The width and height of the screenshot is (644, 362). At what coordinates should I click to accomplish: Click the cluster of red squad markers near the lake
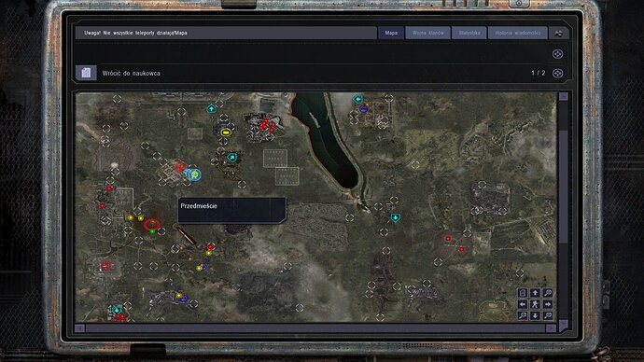pos(267,125)
